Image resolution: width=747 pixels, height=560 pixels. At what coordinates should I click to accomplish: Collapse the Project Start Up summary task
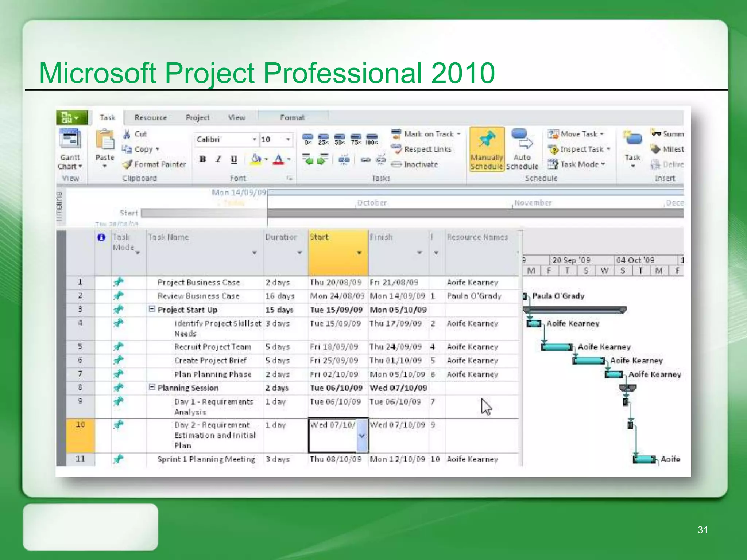tap(152, 309)
